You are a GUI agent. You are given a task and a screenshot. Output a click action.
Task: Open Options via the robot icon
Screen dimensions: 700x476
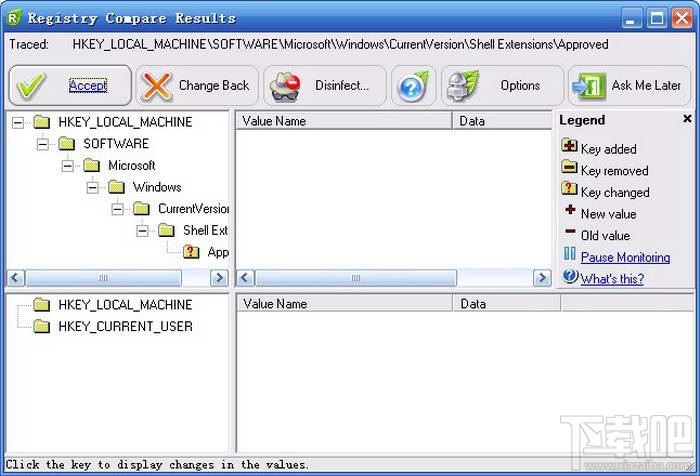(464, 86)
